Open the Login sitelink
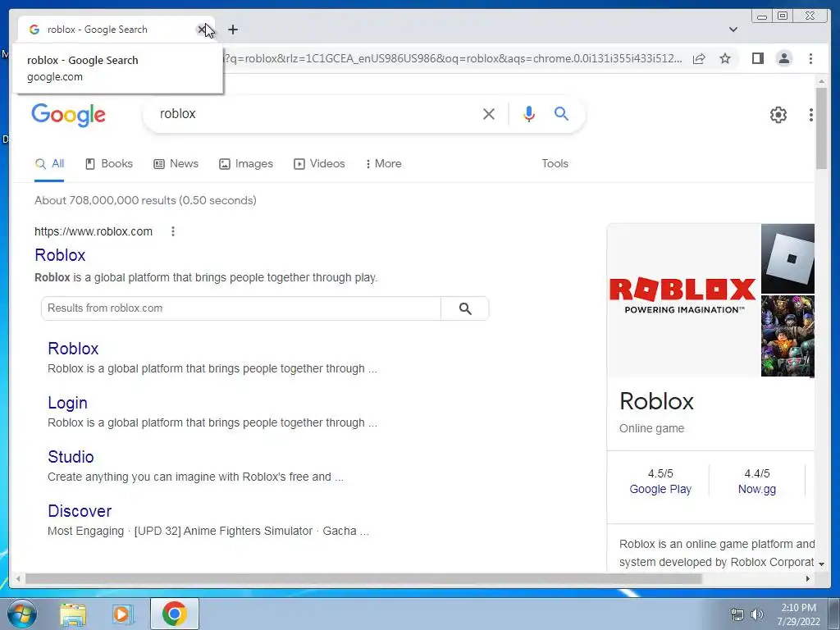Viewport: 840px width, 630px height. pyautogui.click(x=67, y=403)
